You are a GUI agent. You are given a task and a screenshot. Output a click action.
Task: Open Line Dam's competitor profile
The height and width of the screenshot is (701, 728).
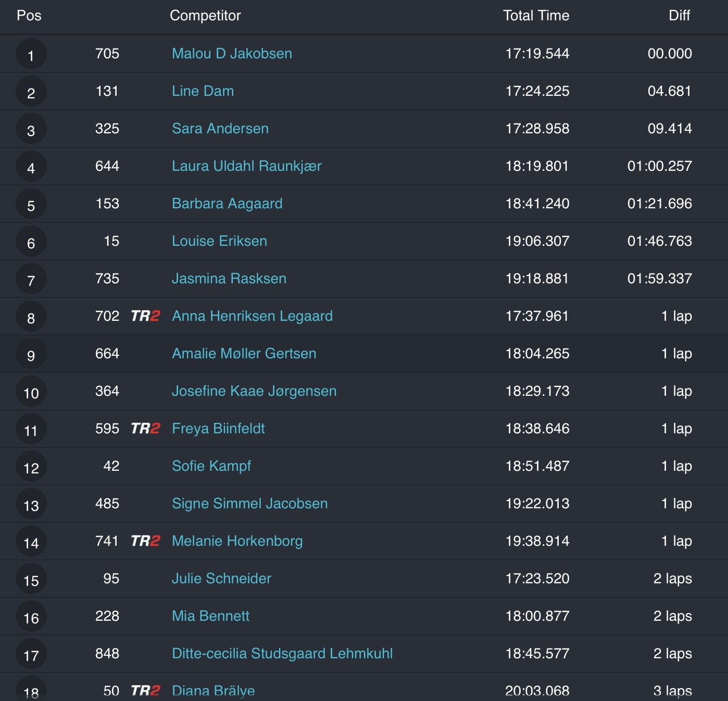tap(203, 91)
